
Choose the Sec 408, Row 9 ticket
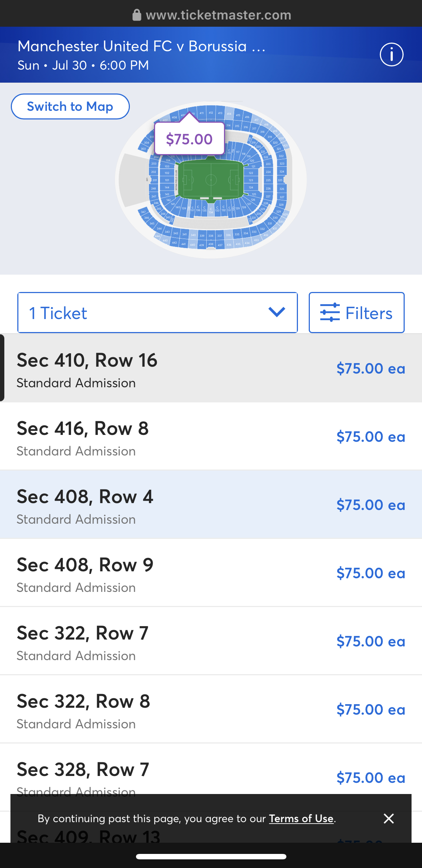pyautogui.click(x=211, y=573)
